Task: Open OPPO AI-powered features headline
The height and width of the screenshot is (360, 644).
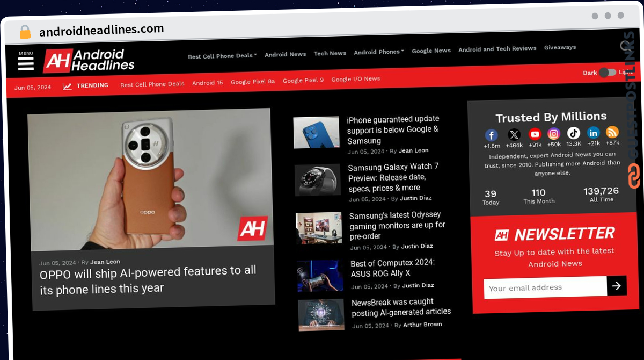Action: coord(148,280)
